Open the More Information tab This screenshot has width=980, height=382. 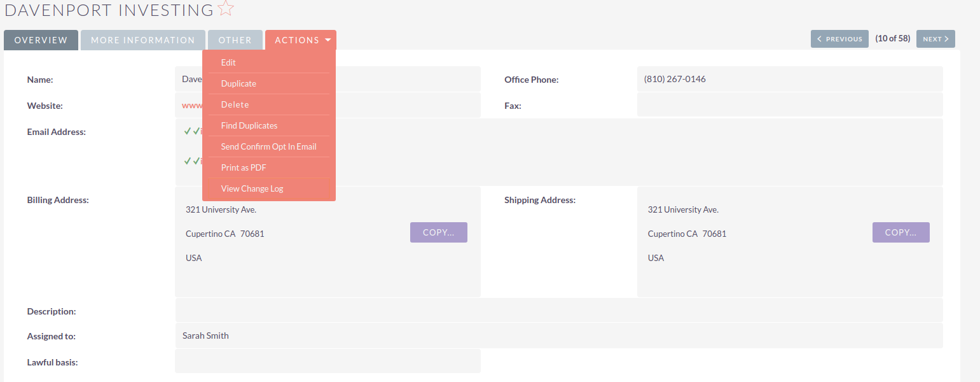[142, 40]
